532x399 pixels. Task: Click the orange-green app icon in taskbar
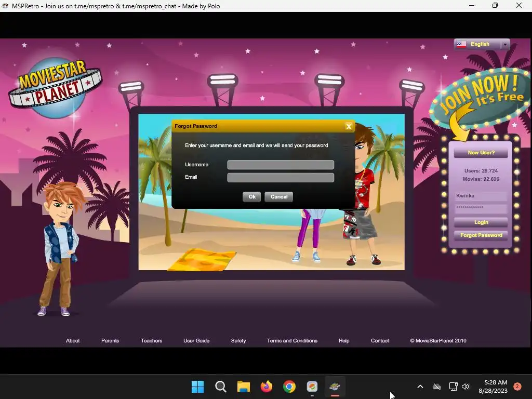[x=312, y=387]
